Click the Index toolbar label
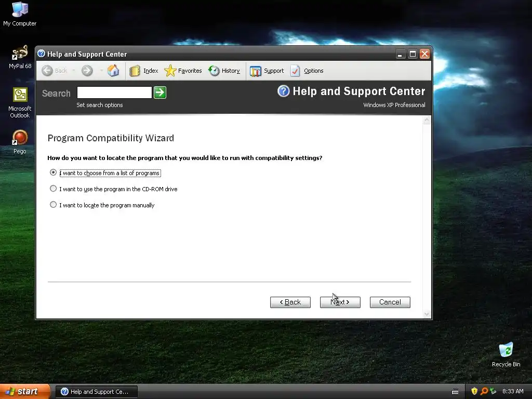 coord(151,71)
